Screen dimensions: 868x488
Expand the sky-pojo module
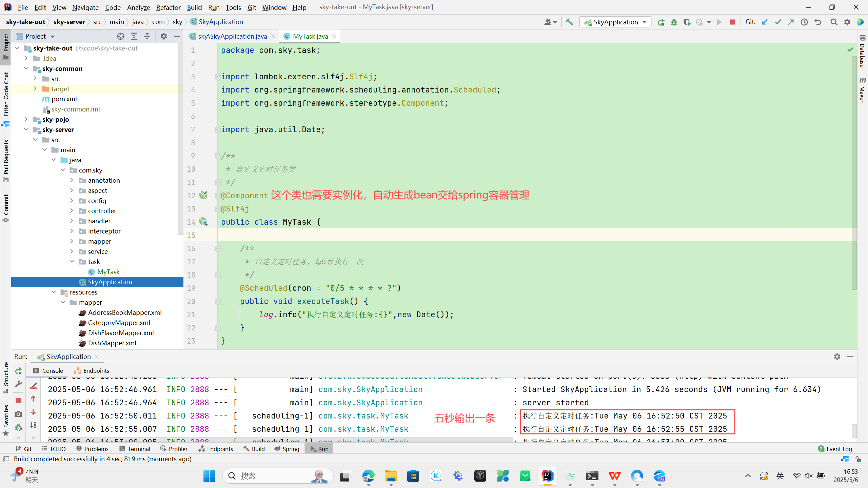coord(26,119)
